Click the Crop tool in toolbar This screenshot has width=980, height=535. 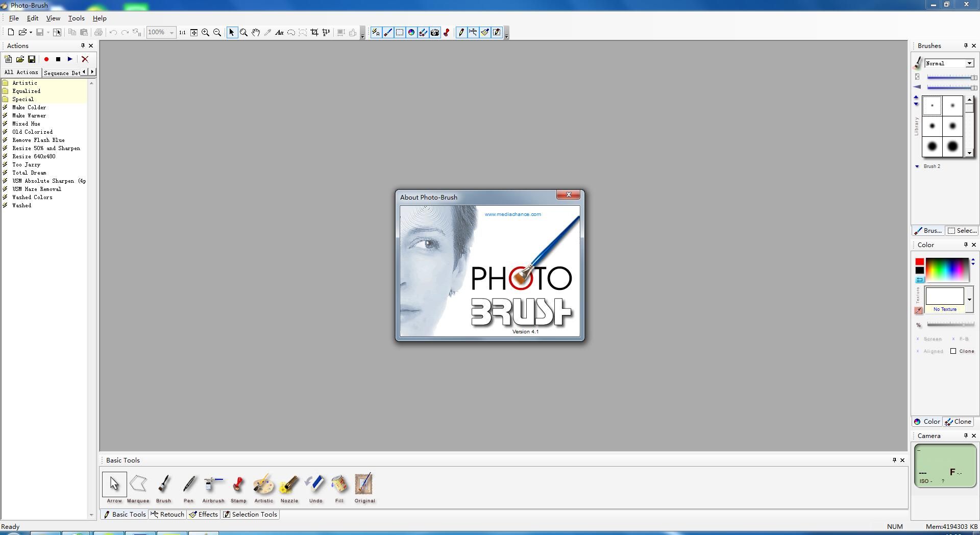tap(314, 33)
